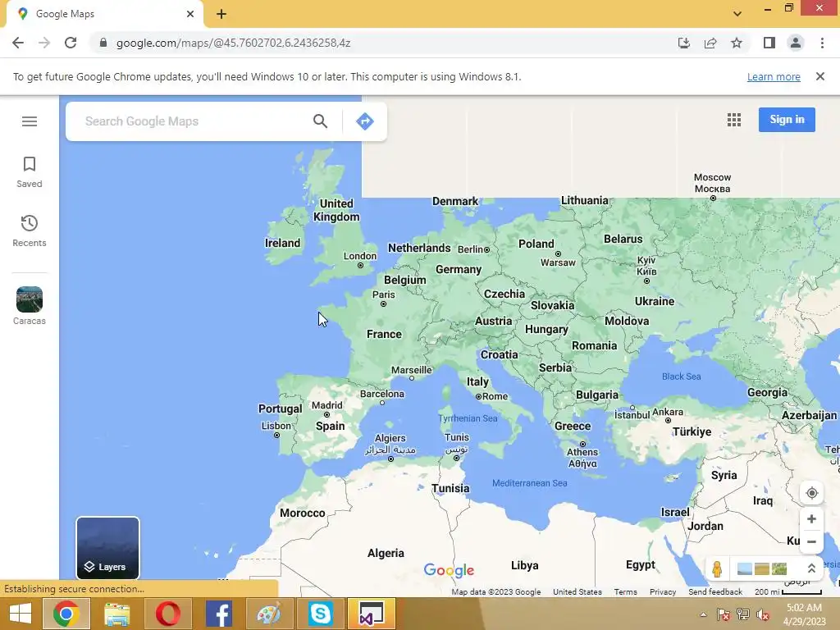This screenshot has width=840, height=630.
Task: Share this page icon
Action: [710, 43]
